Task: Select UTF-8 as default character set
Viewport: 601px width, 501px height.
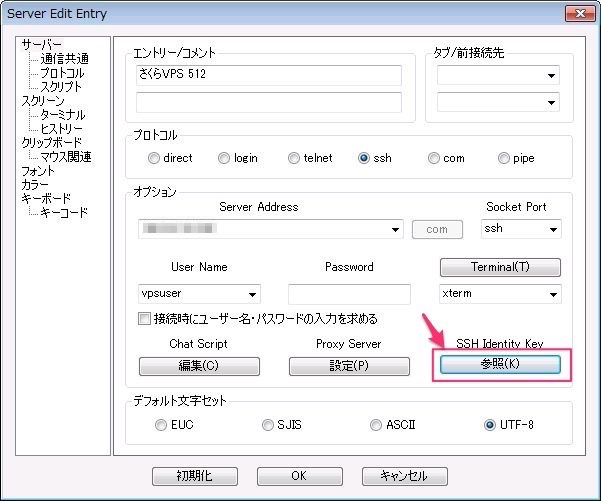Action: pos(490,425)
